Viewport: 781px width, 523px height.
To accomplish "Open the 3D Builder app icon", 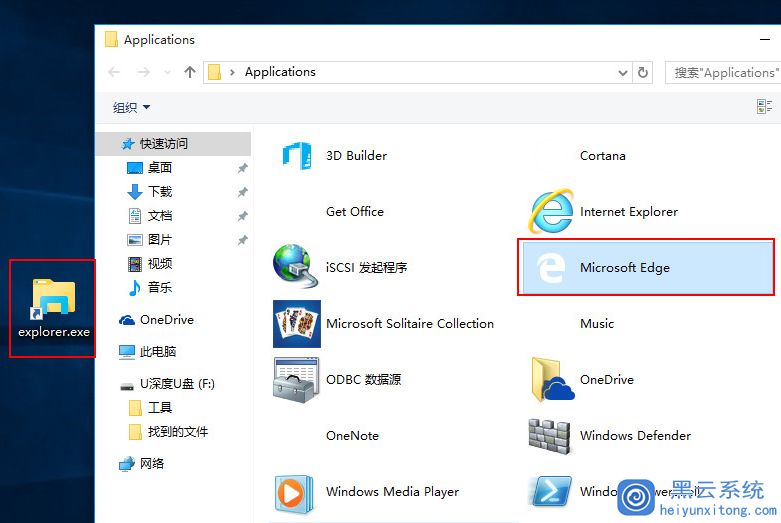I will (297, 156).
